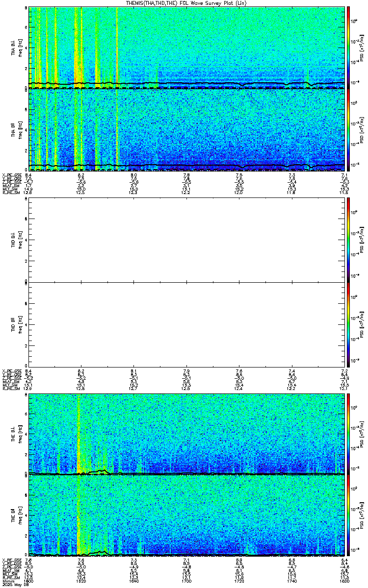The image size is (368, 588).
Task: Click the PSD color bar beside THE B-parallel
Action: (x=349, y=515)
